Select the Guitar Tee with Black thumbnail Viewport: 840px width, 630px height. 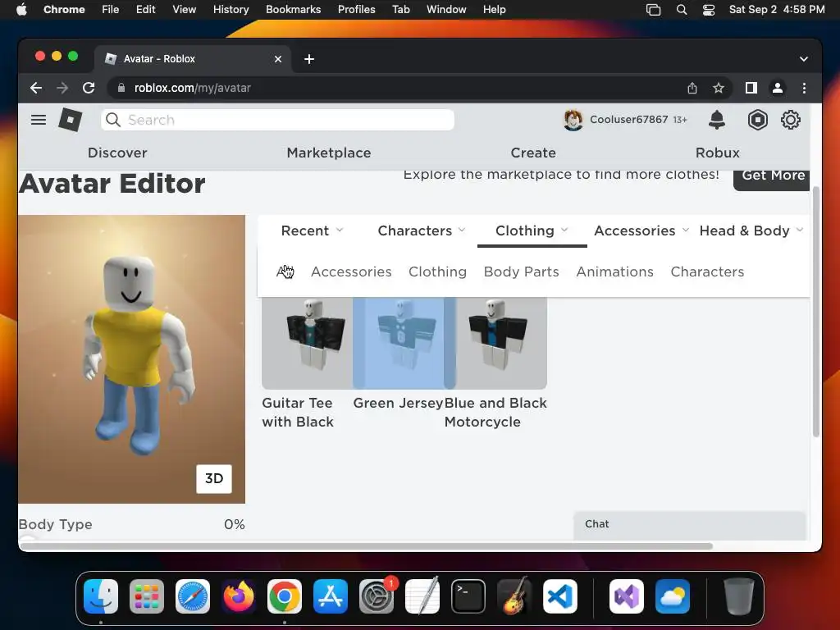pos(307,343)
